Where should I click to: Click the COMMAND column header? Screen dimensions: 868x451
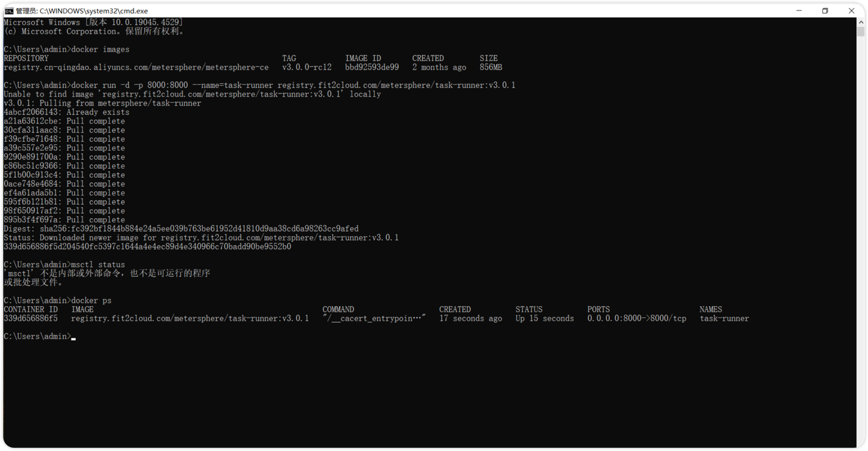pos(338,310)
